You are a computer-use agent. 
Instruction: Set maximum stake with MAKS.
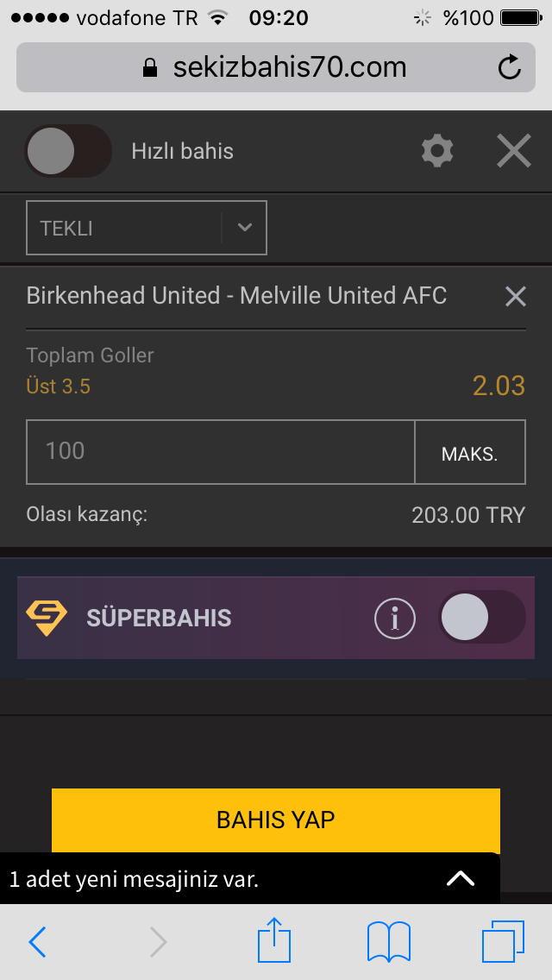tap(470, 452)
